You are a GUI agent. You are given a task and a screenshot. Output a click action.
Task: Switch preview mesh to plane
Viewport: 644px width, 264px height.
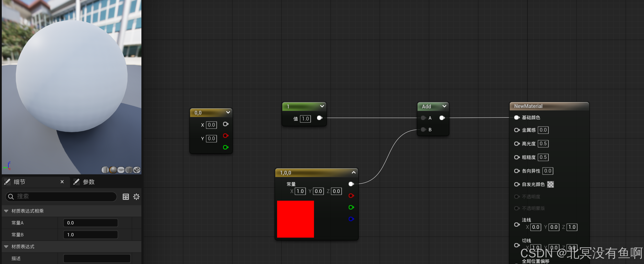point(121,170)
